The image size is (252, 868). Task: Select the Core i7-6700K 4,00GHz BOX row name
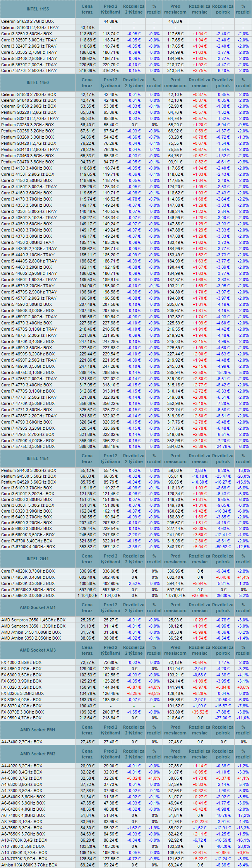click(x=28, y=547)
